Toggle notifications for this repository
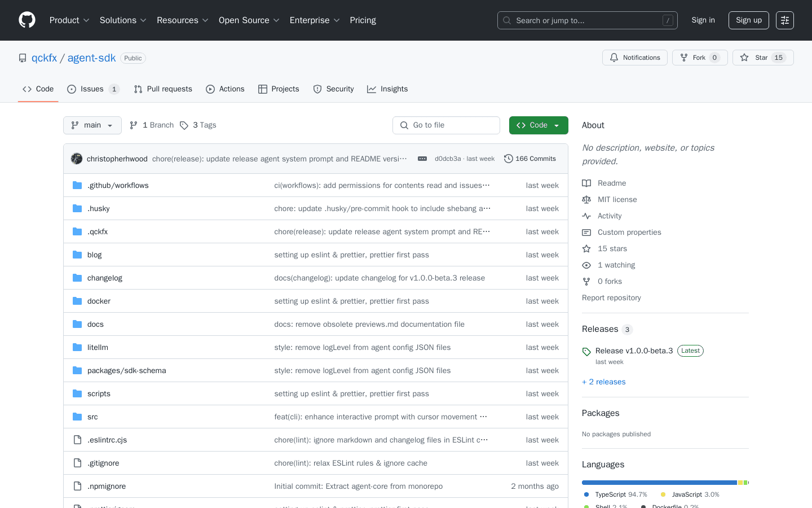Viewport: 812px width, 508px height. [x=635, y=57]
